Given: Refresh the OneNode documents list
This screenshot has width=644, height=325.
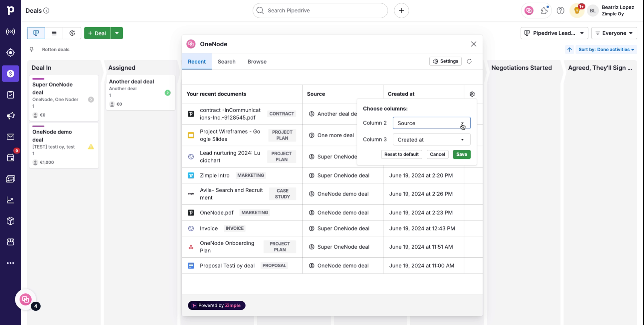Looking at the screenshot, I should tap(469, 61).
